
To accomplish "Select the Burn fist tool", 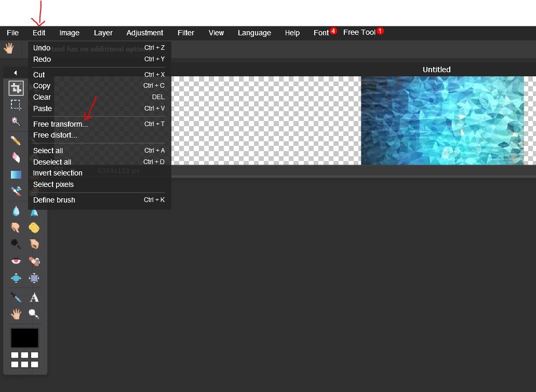I will pyautogui.click(x=34, y=244).
